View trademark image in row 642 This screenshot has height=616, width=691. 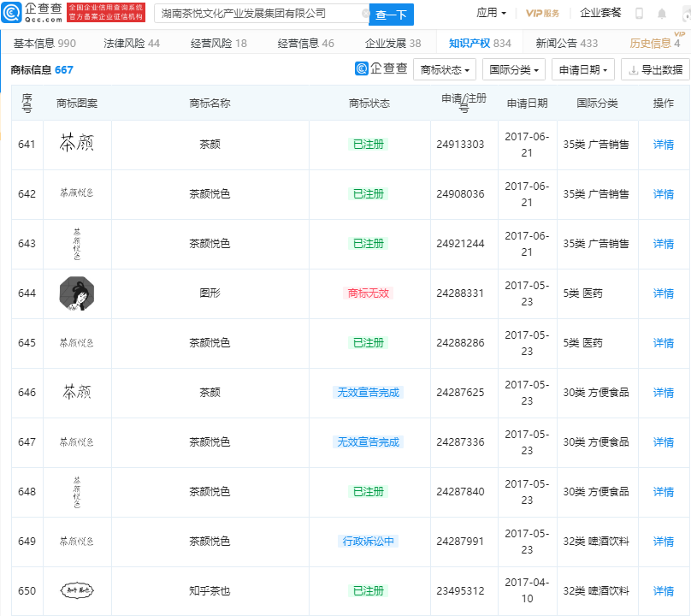[77, 192]
